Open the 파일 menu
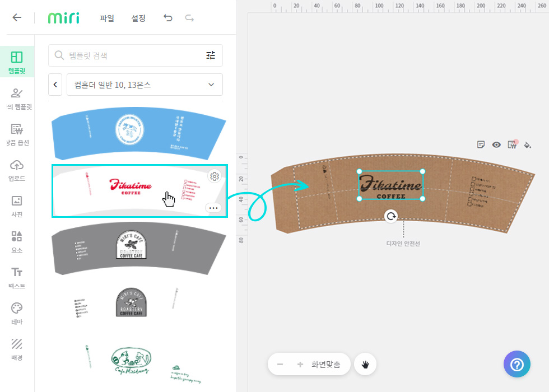 pyautogui.click(x=107, y=18)
